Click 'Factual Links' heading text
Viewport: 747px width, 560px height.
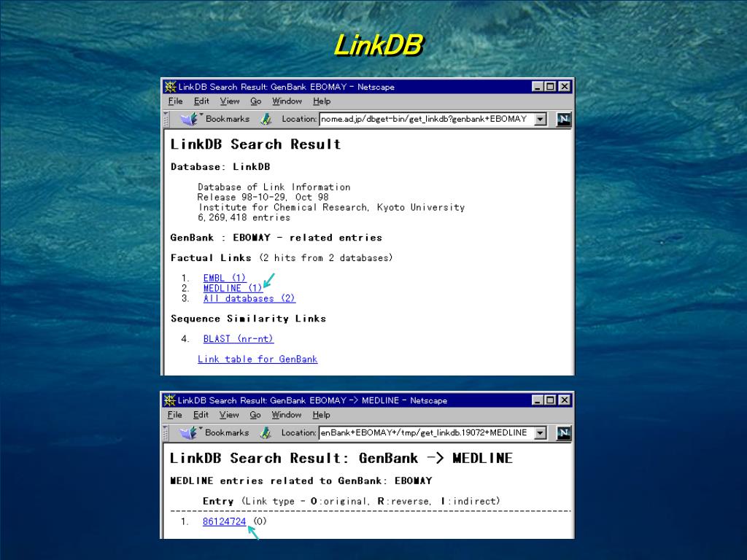[211, 258]
